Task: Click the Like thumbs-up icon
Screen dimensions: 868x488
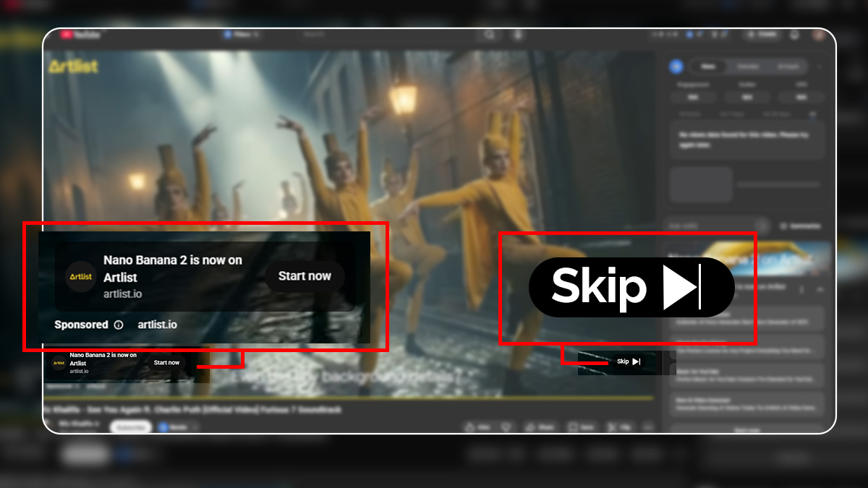Action: tap(470, 426)
